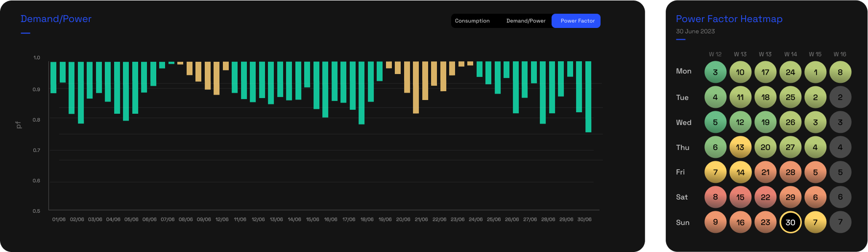Select day 20 in the Thu row
Viewport: 868px width, 252px height.
click(765, 147)
